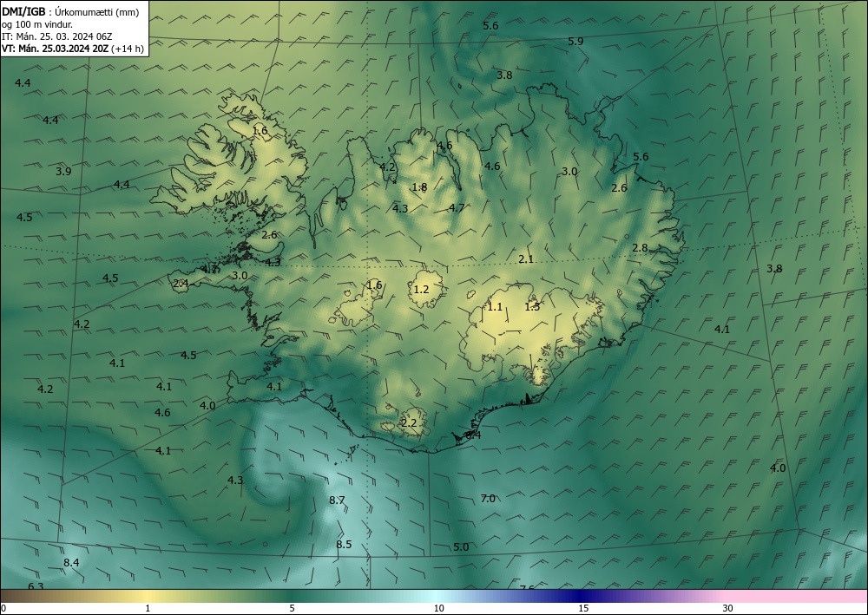
Task: Select the valid time 'VT: Mán. 25.03.2024 20Z'
Action: point(56,49)
